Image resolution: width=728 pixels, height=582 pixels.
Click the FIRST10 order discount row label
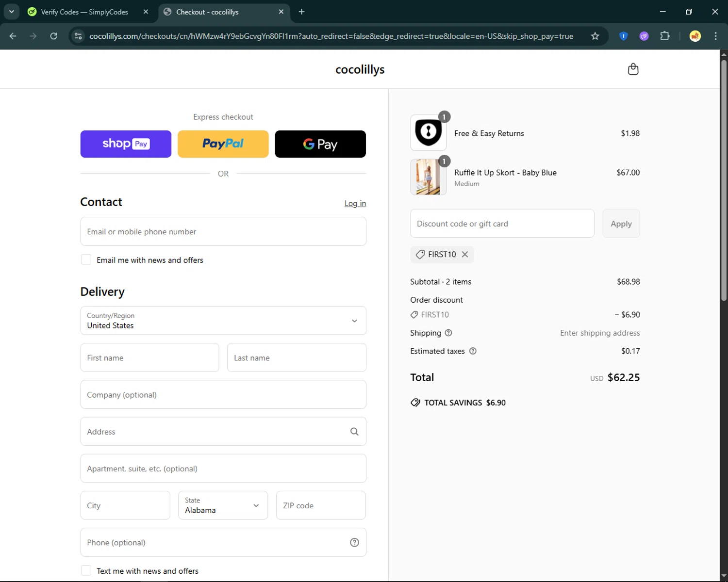point(435,315)
